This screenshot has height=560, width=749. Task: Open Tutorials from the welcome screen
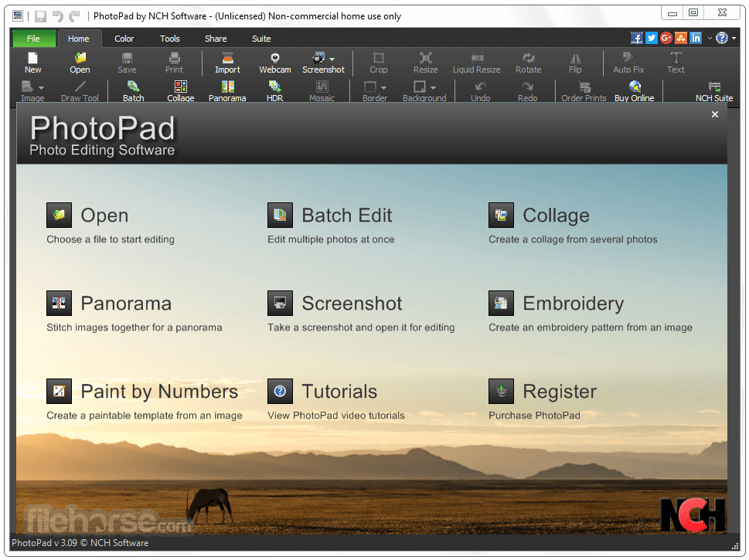[335, 400]
